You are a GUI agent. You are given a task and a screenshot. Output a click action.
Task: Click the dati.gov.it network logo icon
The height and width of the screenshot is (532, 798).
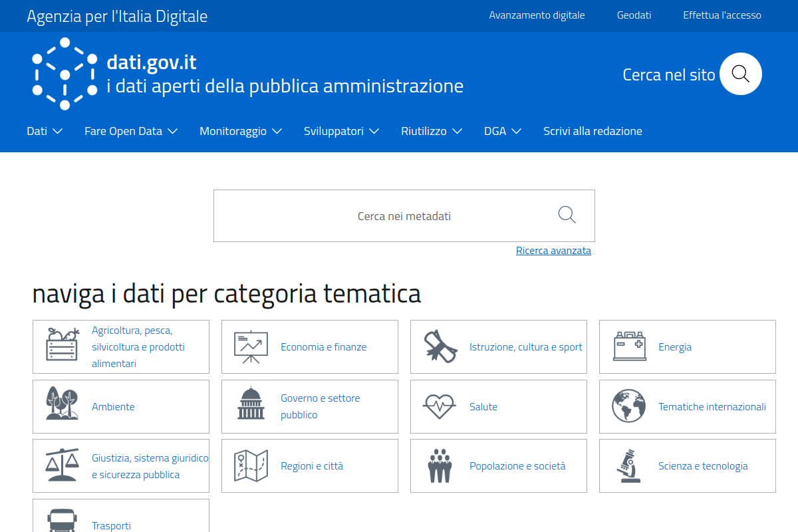point(65,73)
